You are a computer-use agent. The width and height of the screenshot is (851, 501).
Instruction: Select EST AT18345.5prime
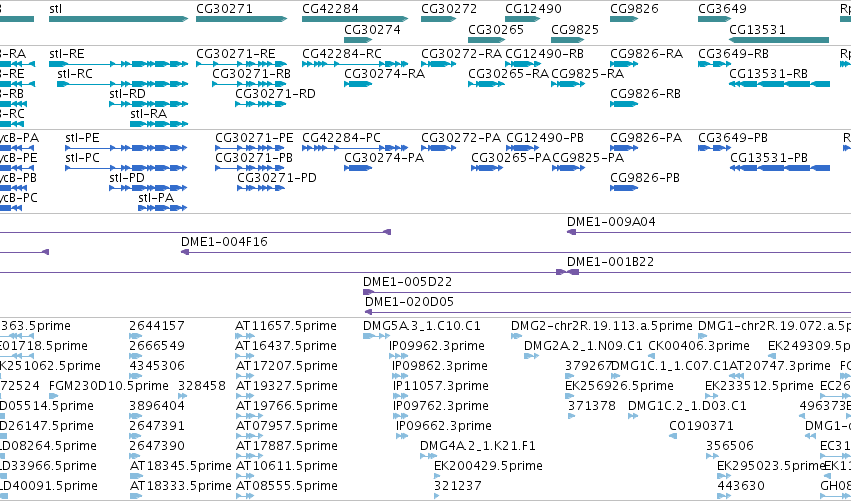click(136, 477)
